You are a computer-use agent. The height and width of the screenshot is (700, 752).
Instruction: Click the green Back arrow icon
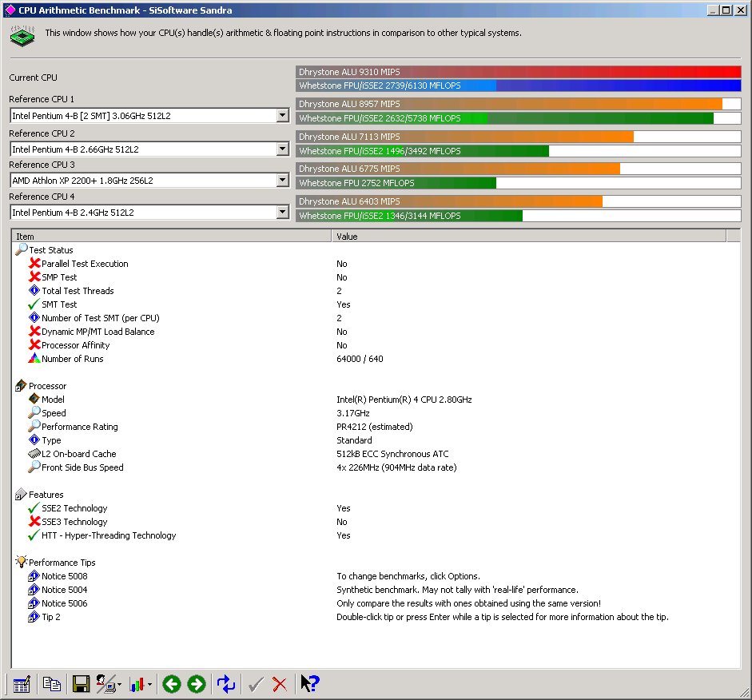click(x=172, y=684)
